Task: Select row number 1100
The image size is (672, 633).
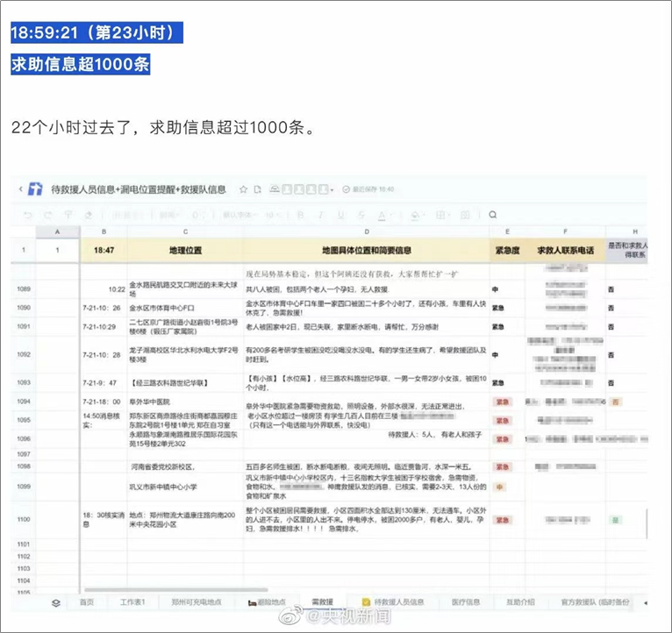Action: pos(24,520)
